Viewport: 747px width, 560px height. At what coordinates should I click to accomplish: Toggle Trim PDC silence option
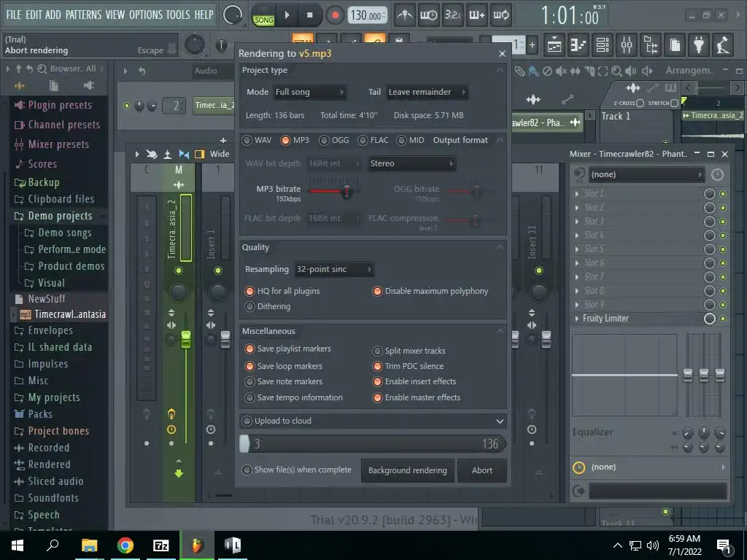[409, 366]
